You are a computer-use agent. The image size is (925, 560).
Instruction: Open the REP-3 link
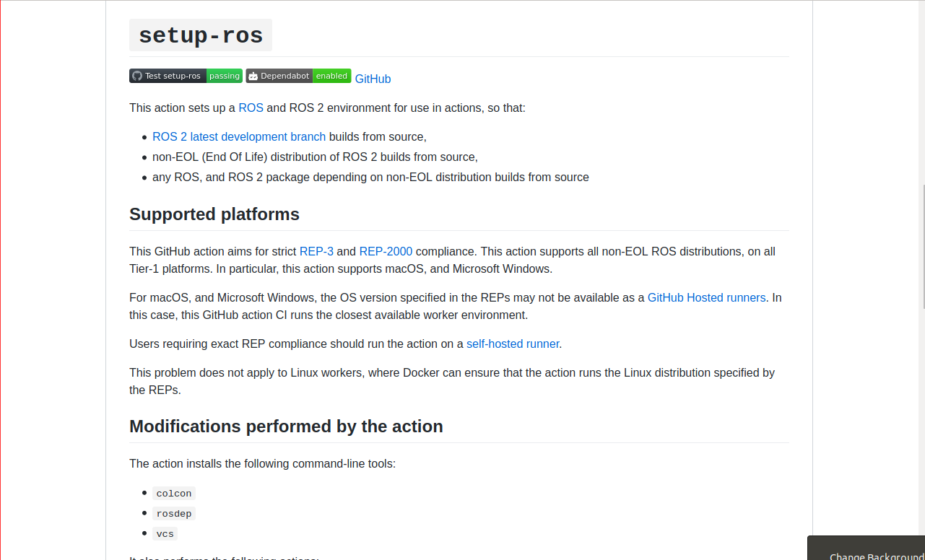[x=316, y=251]
